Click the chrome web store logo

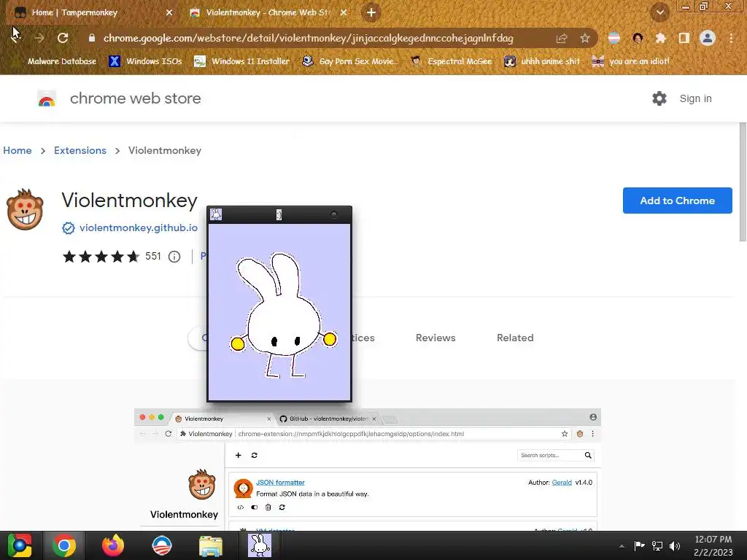click(x=119, y=98)
